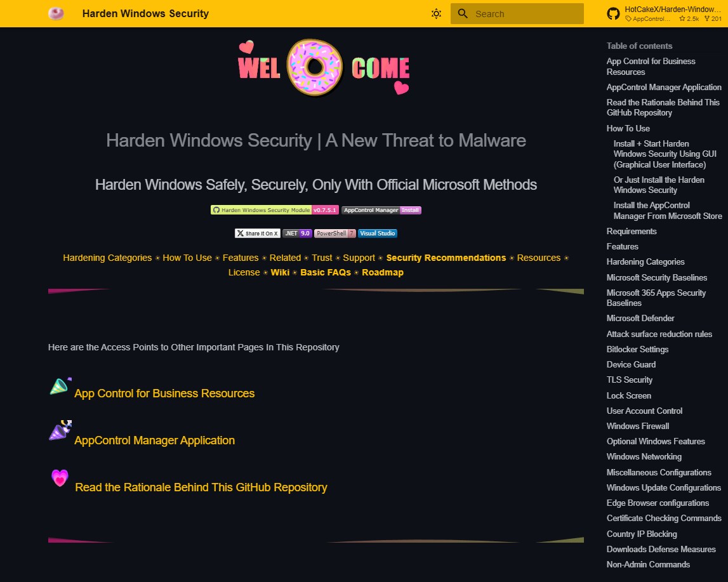Click pink heart icon beside Rationale link

[60, 478]
